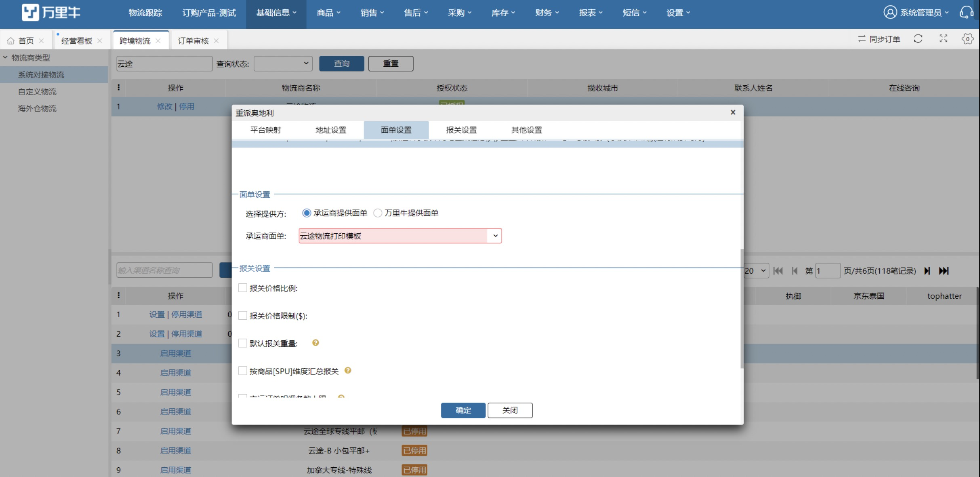Go to first page icon
The width and height of the screenshot is (980, 477).
click(x=778, y=271)
